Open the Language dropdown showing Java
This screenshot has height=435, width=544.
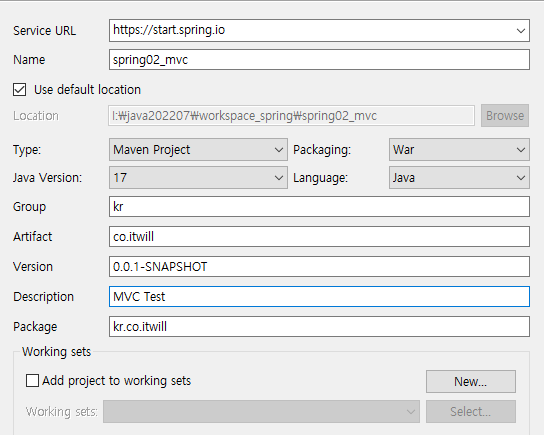click(459, 178)
